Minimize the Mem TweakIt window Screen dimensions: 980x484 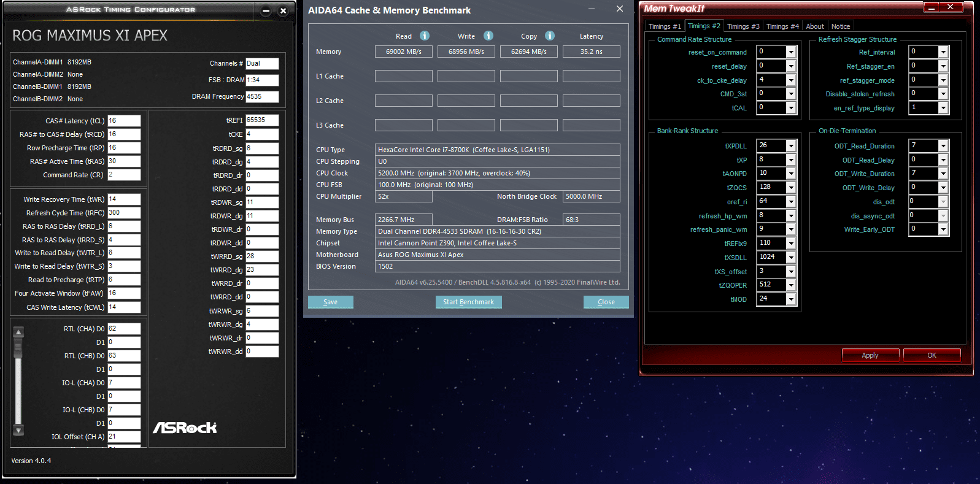[932, 7]
